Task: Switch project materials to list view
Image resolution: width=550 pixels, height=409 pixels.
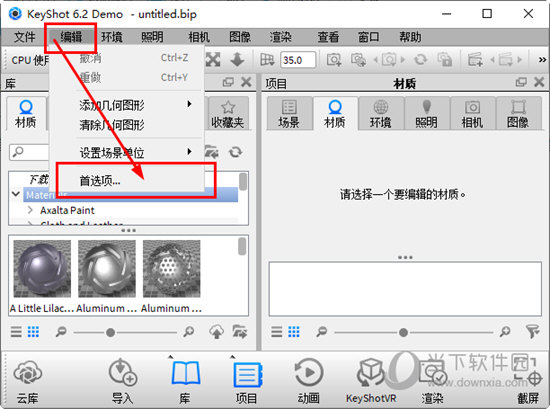Action: click(x=277, y=331)
